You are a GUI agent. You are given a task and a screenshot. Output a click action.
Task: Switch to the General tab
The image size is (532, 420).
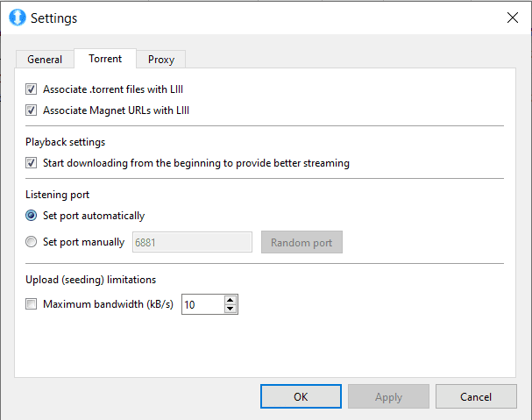click(x=45, y=60)
